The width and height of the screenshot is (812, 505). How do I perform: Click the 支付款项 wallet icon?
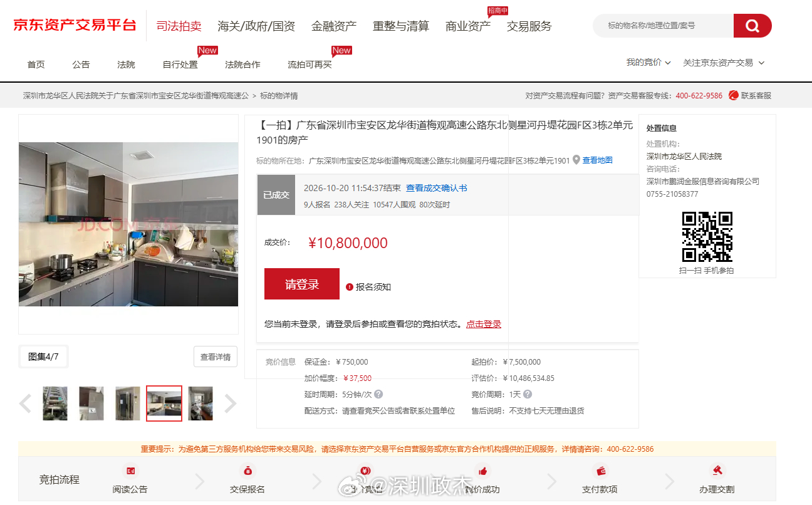(x=600, y=471)
